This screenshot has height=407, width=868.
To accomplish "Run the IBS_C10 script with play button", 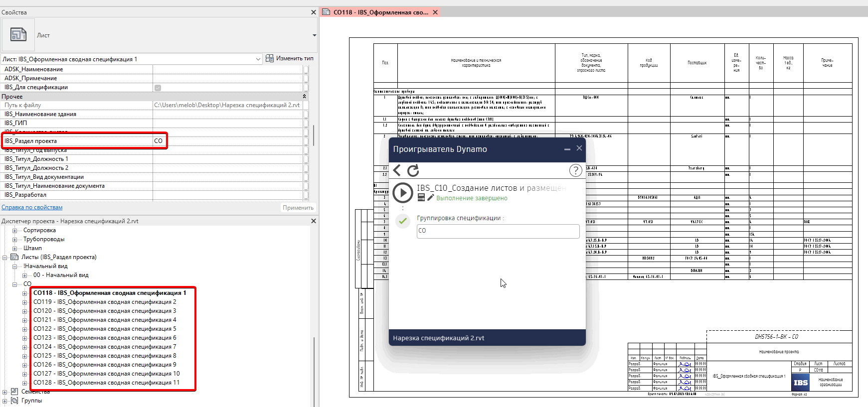I will pyautogui.click(x=403, y=193).
